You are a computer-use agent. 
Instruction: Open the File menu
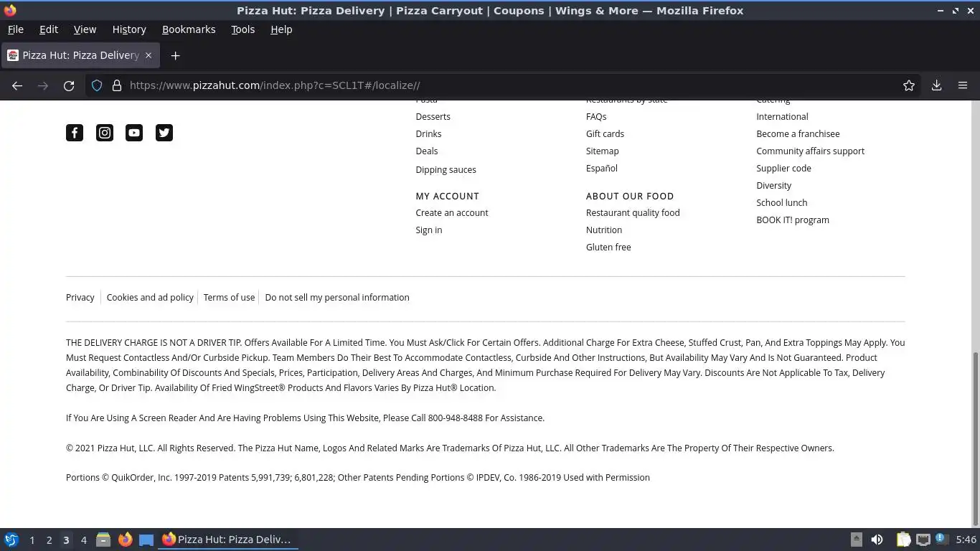[15, 29]
